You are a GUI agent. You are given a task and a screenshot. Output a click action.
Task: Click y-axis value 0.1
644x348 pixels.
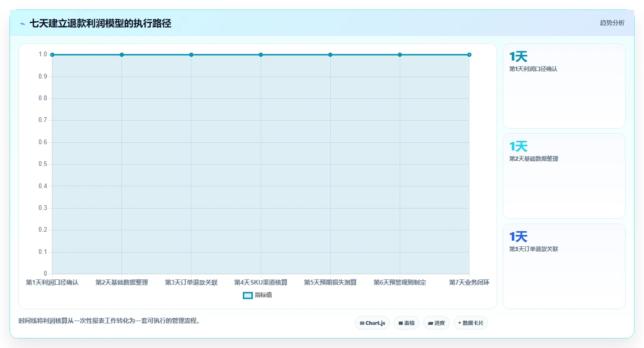[43, 252]
